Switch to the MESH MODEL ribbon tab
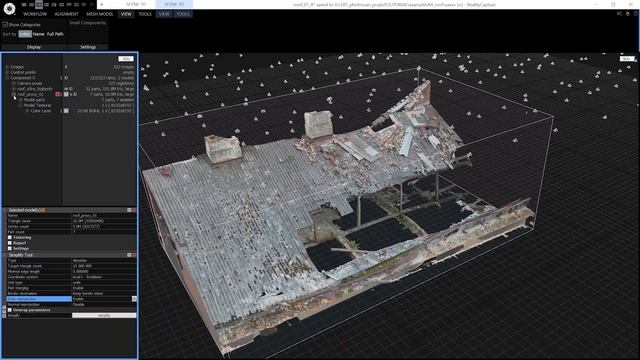Screen dimensions: 640x360 [x=99, y=14]
